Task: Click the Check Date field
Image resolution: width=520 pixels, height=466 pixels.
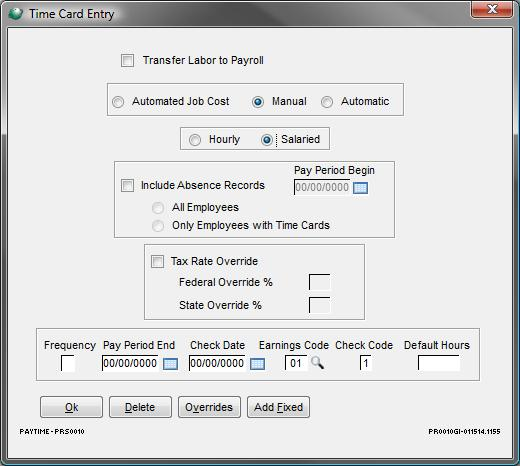Action: click(x=218, y=363)
